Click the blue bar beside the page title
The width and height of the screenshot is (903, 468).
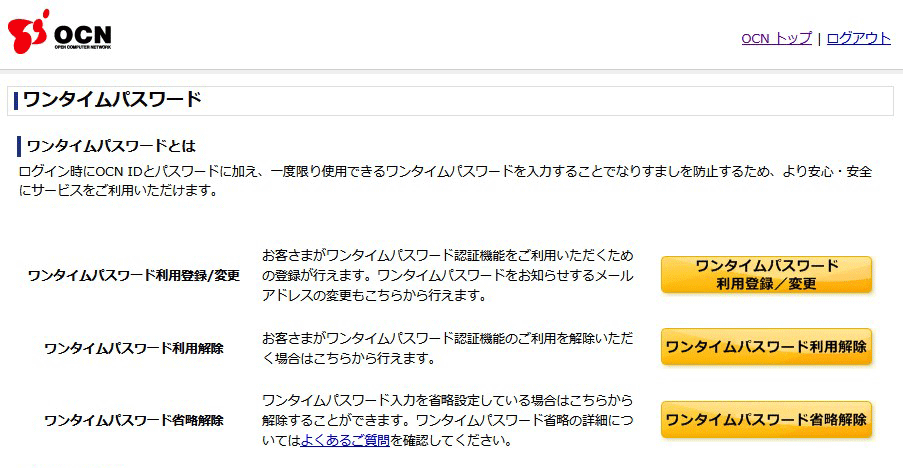(16, 100)
